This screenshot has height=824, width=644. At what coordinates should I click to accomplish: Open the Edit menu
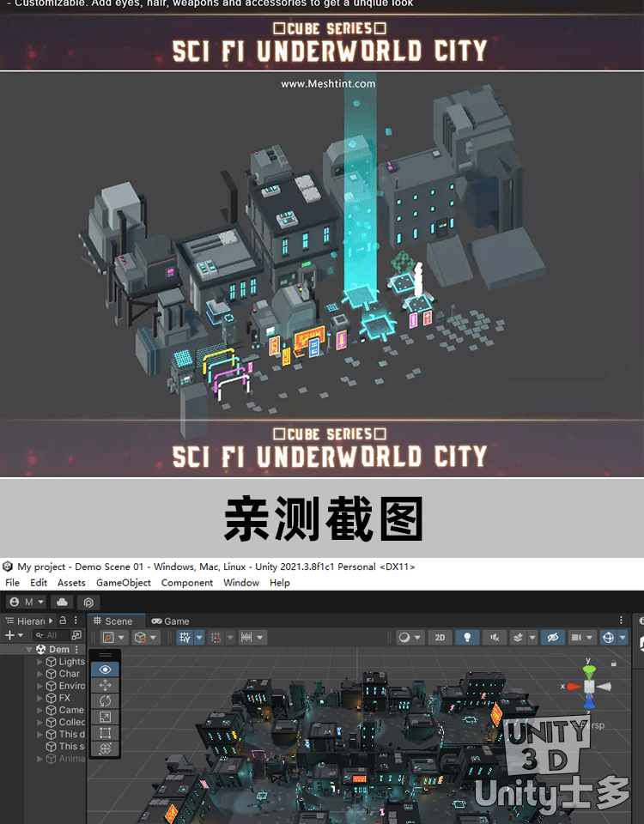click(39, 583)
